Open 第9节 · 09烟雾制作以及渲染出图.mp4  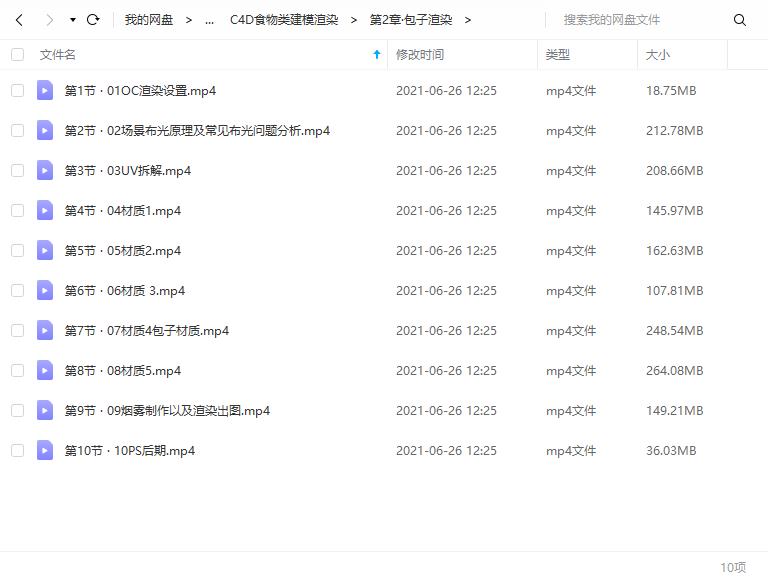[167, 411]
